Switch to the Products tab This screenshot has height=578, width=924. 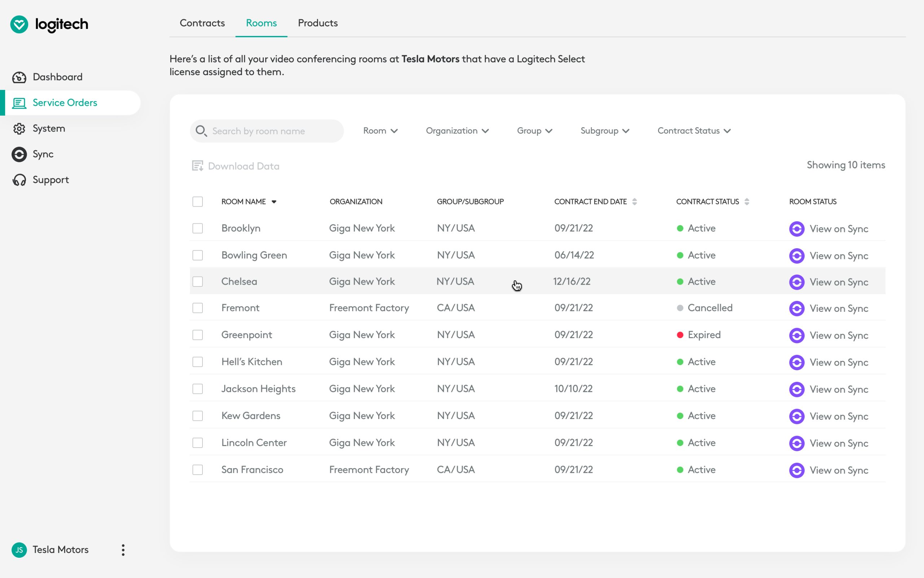pyautogui.click(x=318, y=23)
